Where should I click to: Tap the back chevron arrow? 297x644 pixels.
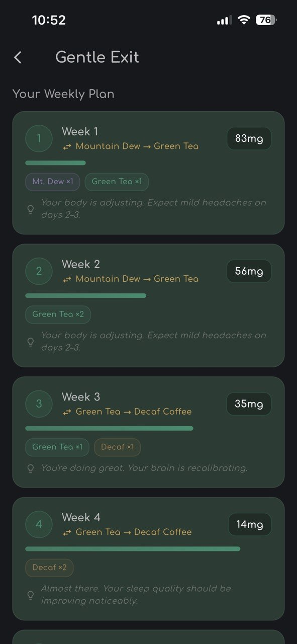click(x=18, y=57)
